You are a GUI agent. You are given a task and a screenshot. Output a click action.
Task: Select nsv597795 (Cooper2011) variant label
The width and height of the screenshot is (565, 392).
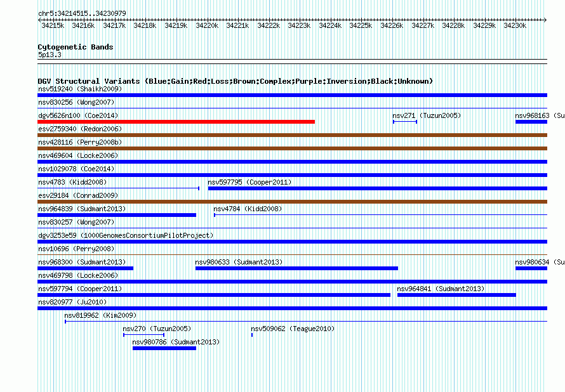tap(249, 182)
